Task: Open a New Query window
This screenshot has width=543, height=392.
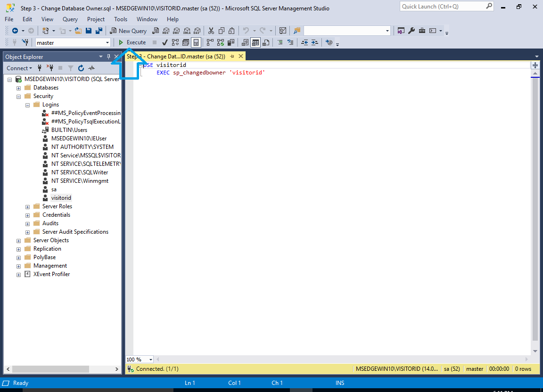Action: click(128, 31)
